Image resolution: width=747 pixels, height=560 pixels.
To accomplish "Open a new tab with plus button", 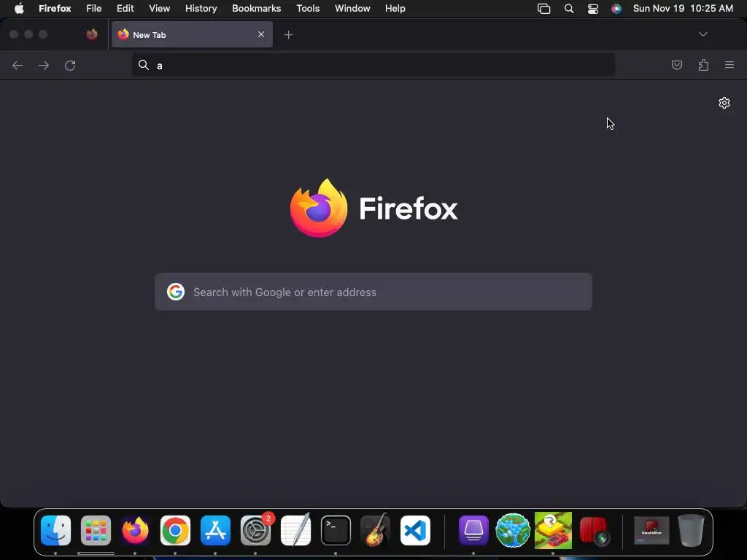I will [288, 35].
